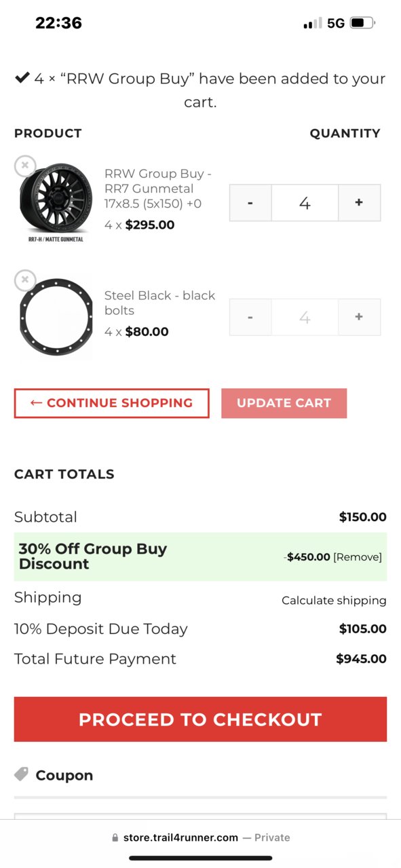Tap the RR7 matte gunmetal wheel thumbnail
The width and height of the screenshot is (401, 868).
56,202
